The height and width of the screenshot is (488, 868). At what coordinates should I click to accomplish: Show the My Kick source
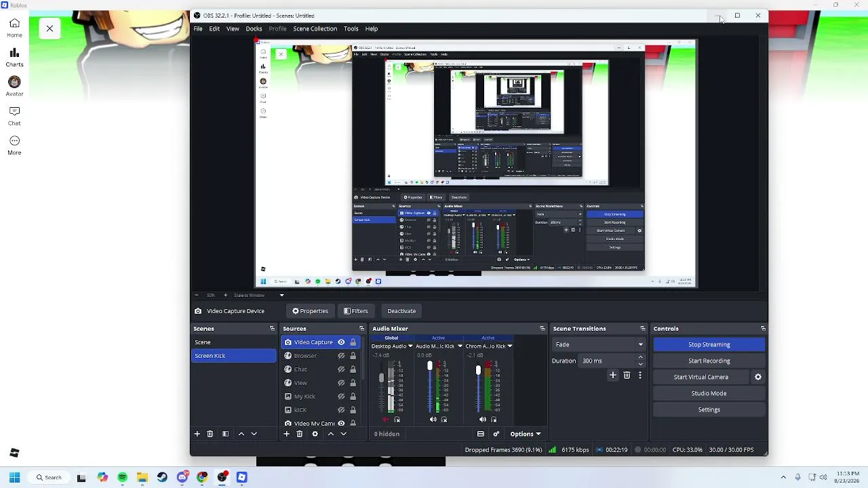click(341, 396)
